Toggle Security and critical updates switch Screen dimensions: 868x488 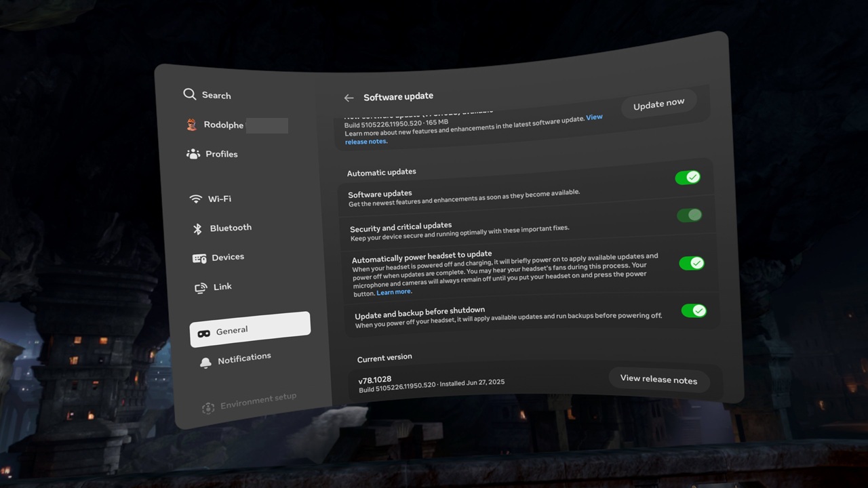click(690, 215)
